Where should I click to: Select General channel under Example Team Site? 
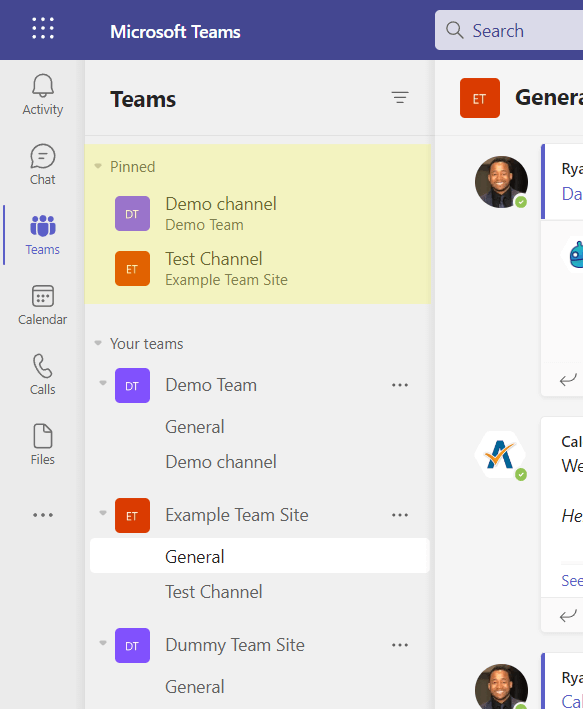260,556
